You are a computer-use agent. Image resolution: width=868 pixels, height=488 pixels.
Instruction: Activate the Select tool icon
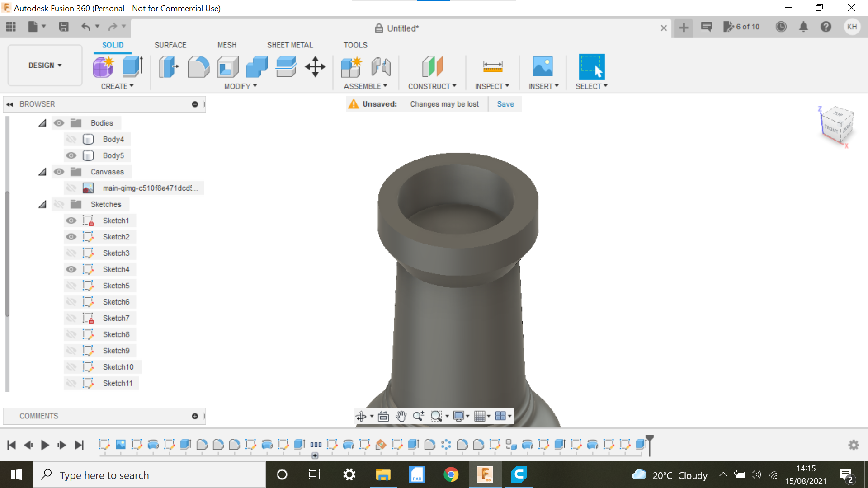tap(592, 67)
